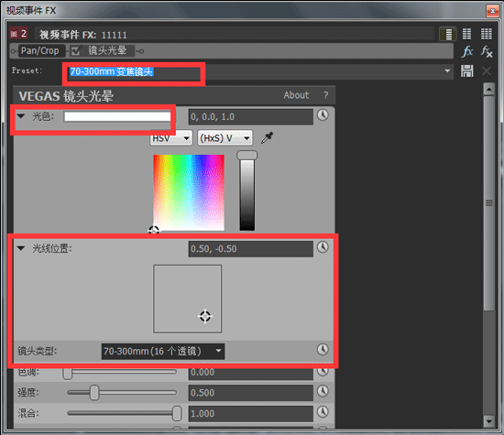Click the 混合 slider handle
Viewport: 504px width, 435px height.
click(177, 413)
